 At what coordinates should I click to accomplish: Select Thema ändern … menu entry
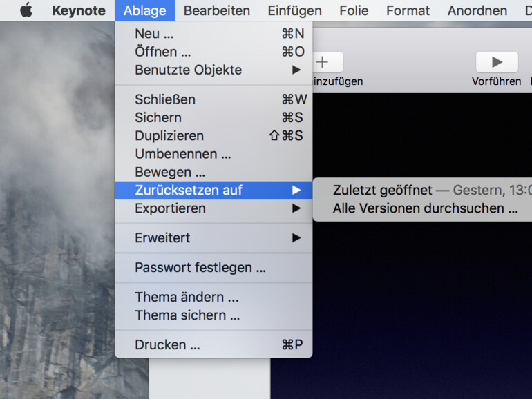(213, 297)
